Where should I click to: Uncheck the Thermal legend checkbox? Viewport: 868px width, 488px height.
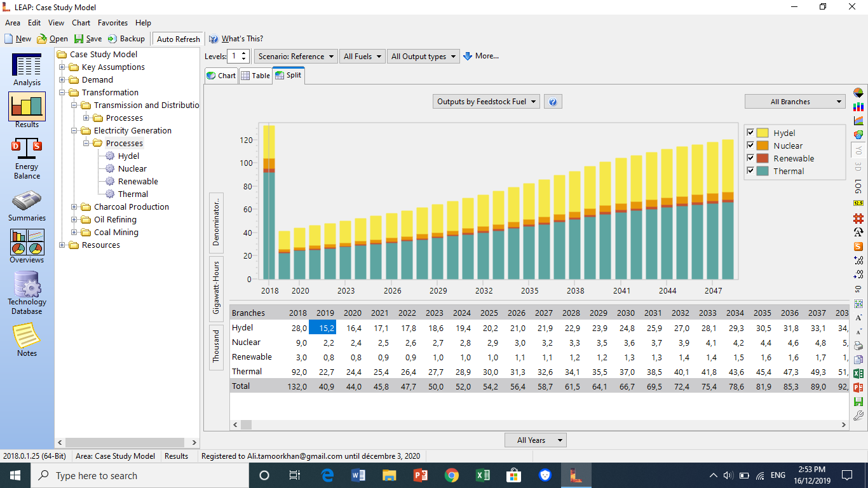751,171
